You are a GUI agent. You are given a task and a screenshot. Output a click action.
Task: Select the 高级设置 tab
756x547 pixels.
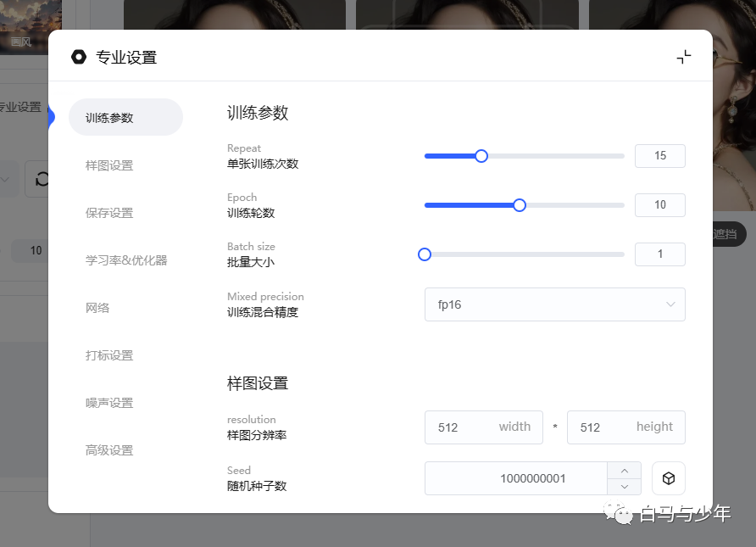109,450
